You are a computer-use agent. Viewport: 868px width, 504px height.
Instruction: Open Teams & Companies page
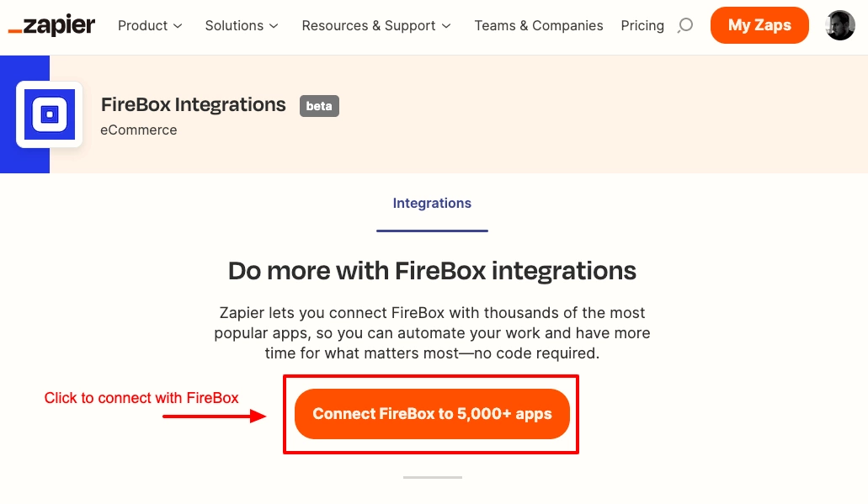(x=539, y=25)
